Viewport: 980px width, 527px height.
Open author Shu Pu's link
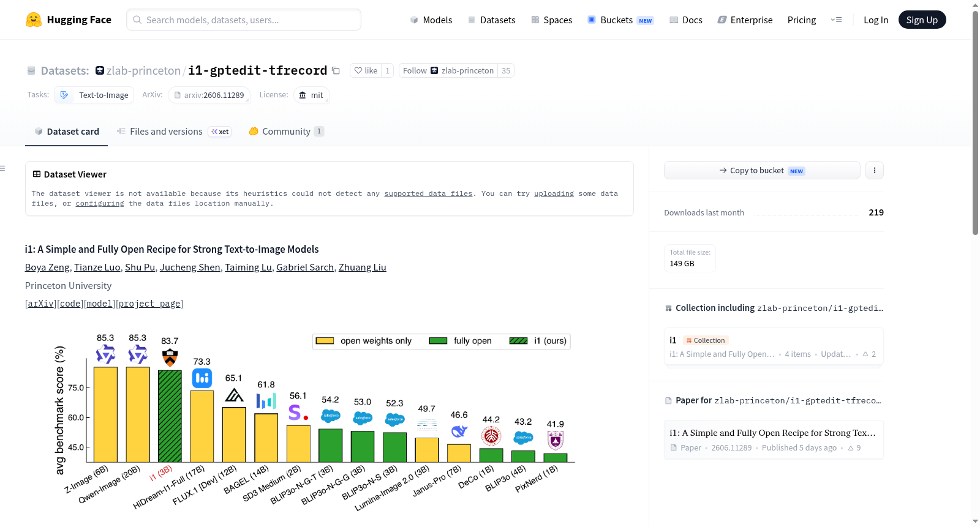click(140, 267)
